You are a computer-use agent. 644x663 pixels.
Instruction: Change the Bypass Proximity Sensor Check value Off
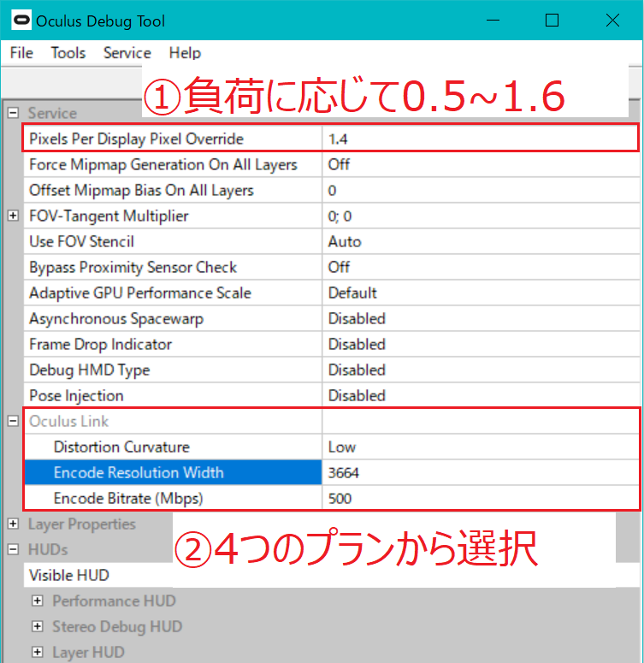[481, 267]
